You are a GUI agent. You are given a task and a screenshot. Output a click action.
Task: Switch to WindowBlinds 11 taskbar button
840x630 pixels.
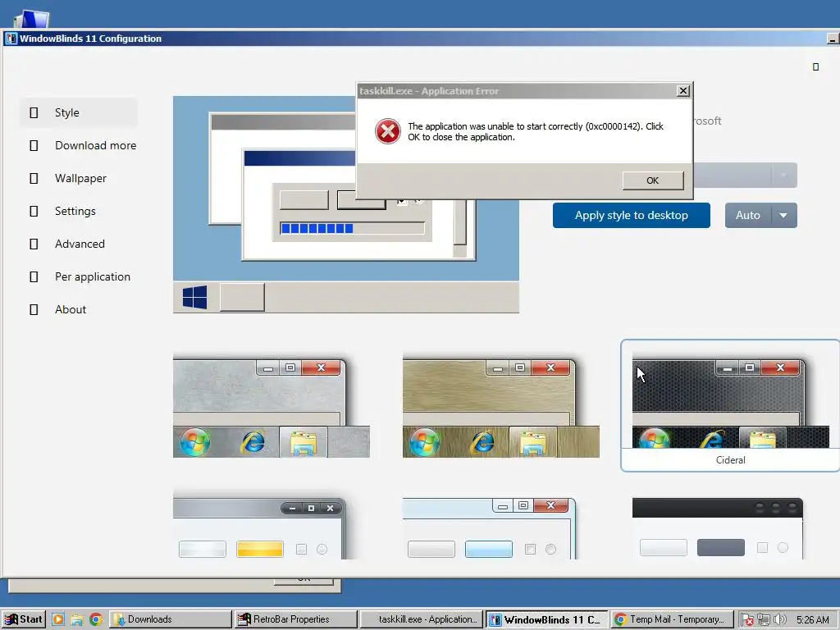click(x=547, y=619)
